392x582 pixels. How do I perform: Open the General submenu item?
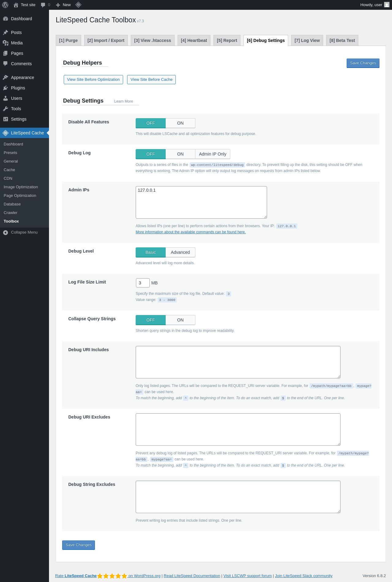pyautogui.click(x=24, y=161)
